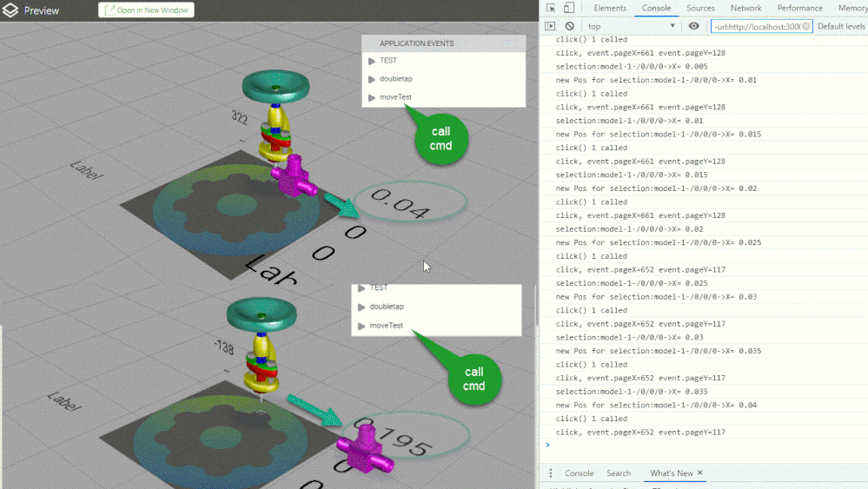868x489 pixels.
Task: Select the What's New drawer tab
Action: tap(671, 473)
